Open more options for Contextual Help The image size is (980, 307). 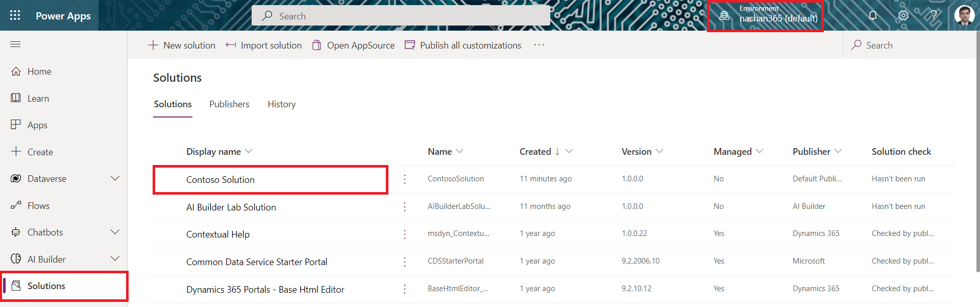[405, 234]
